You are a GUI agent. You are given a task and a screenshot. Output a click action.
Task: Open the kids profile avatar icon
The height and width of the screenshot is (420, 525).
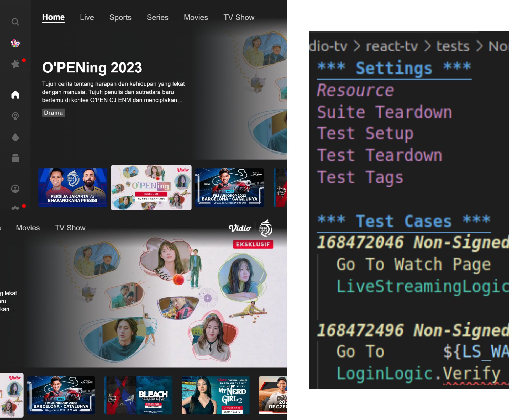(15, 43)
